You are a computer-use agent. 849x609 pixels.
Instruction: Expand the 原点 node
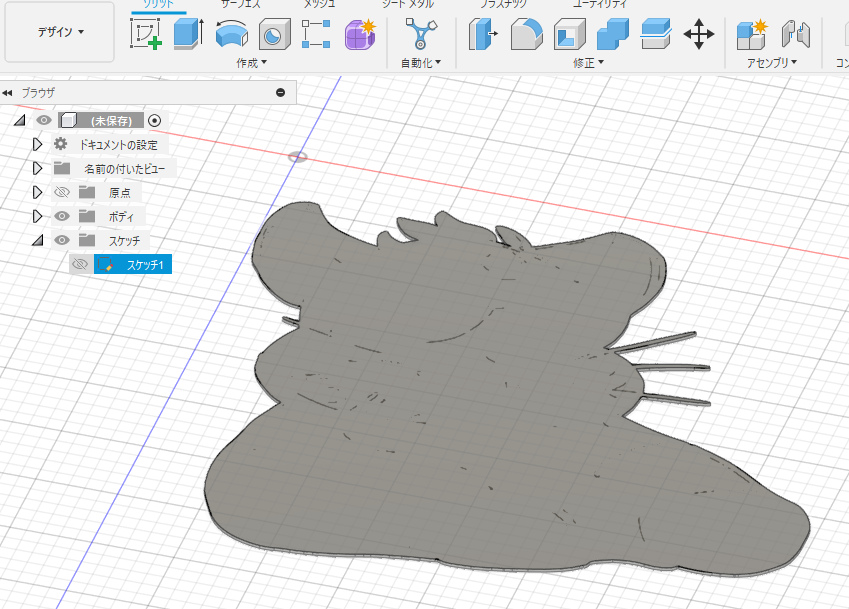point(37,192)
